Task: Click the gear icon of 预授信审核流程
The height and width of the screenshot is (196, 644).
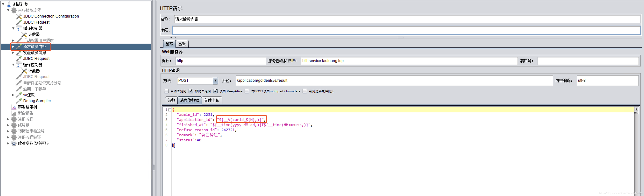Action: [14, 131]
